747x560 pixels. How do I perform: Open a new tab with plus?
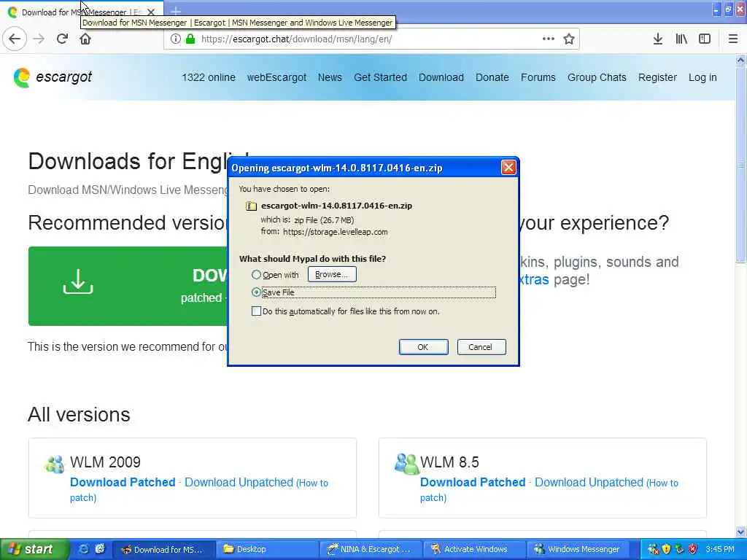pyautogui.click(x=176, y=12)
